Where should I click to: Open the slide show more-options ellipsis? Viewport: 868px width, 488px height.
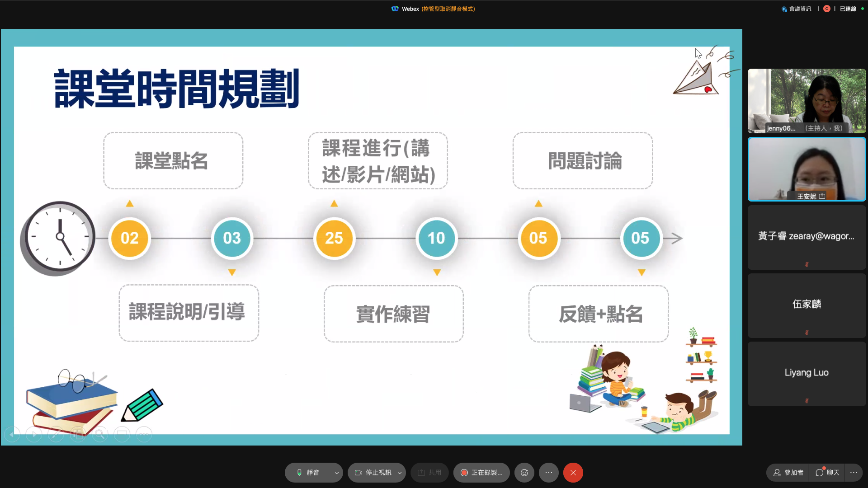pyautogui.click(x=144, y=435)
